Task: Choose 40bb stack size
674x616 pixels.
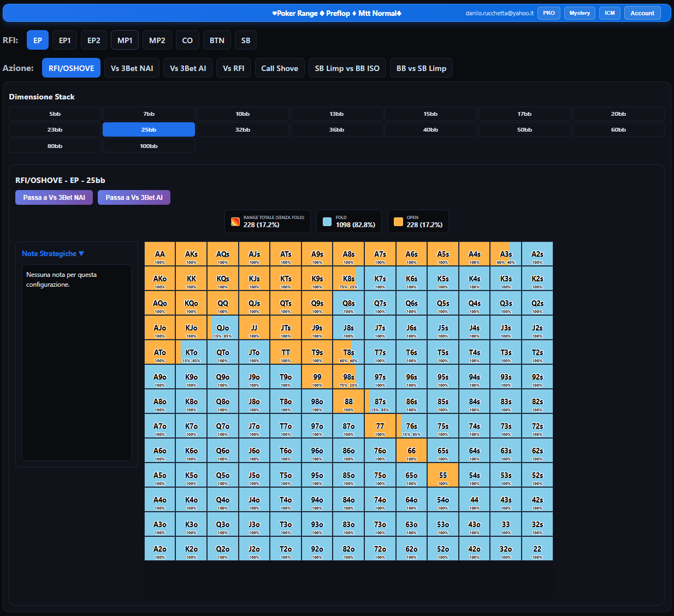Action: (x=431, y=130)
